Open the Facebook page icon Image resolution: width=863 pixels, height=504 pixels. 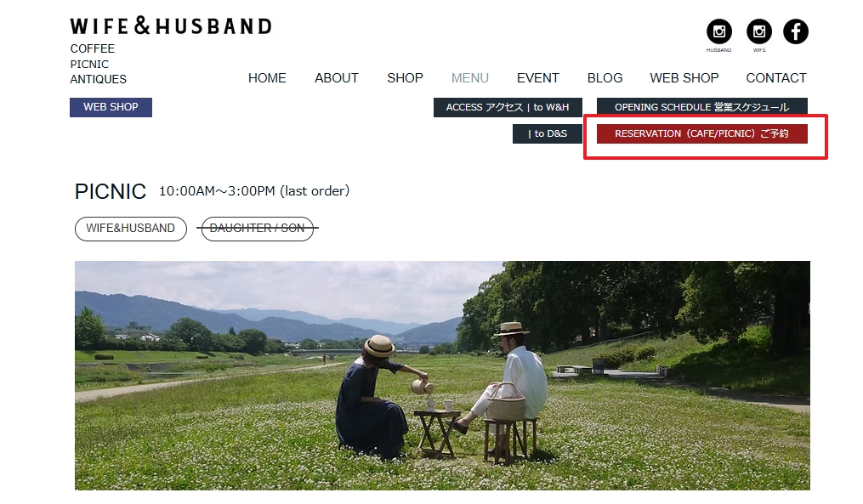[x=795, y=31]
